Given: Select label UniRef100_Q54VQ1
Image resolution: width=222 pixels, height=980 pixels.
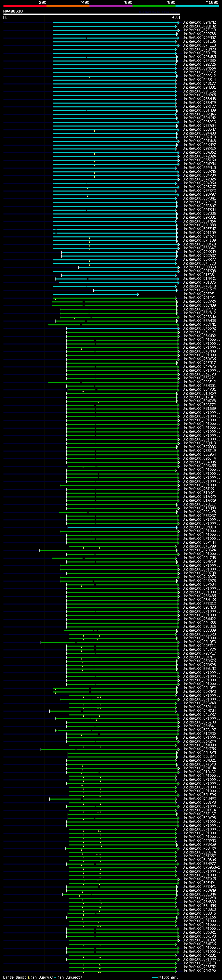Looking at the screenshot, I should pyautogui.click(x=199, y=390).
